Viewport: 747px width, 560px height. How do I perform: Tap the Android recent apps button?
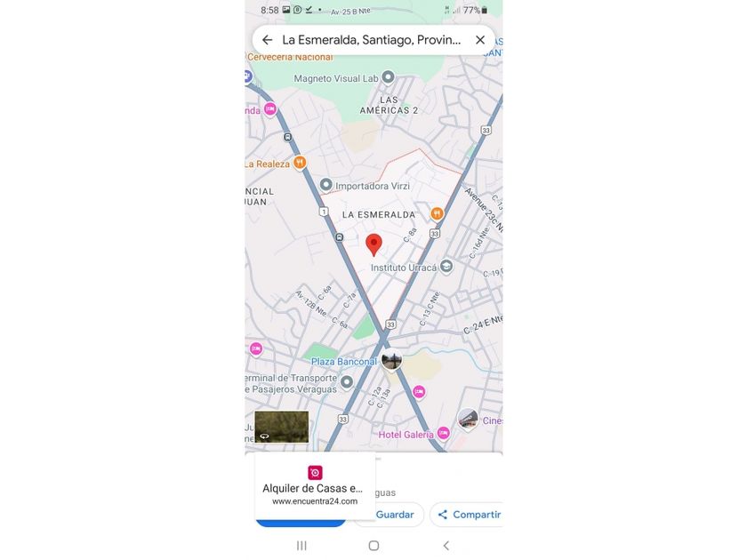click(301, 546)
